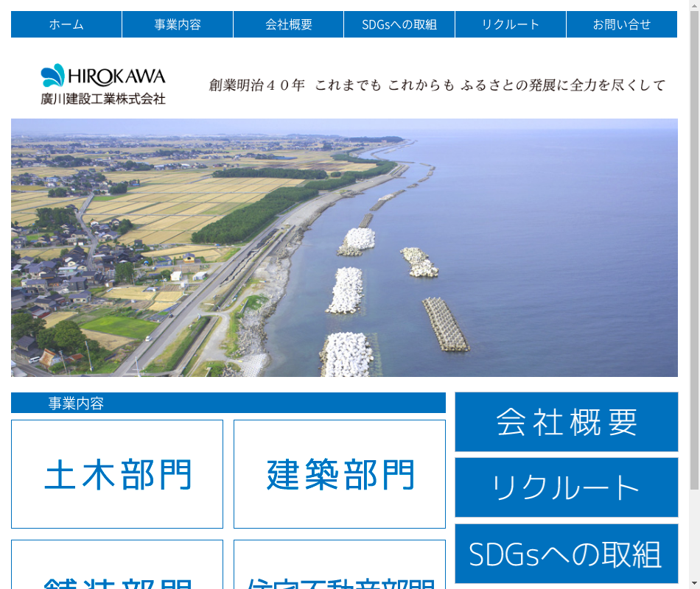This screenshot has width=700, height=589.
Task: Click the scrollbar down arrow
Action: 694,583
